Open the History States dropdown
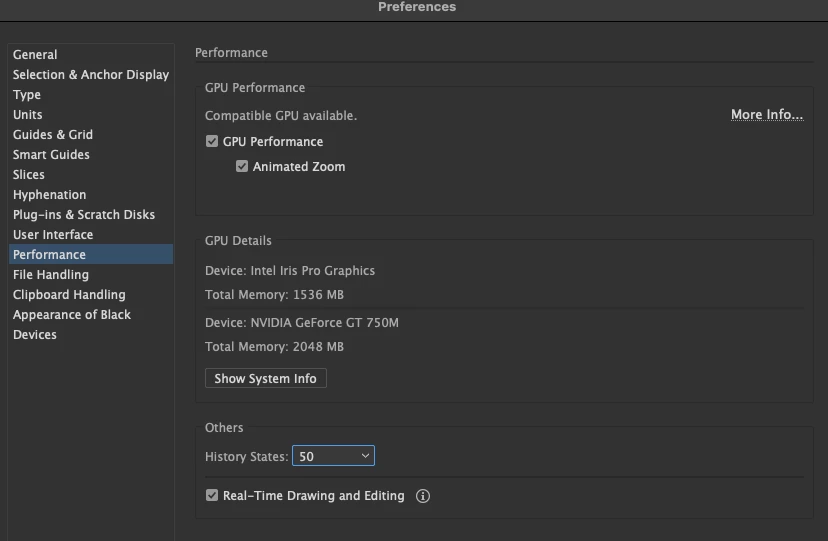This screenshot has width=828, height=541. click(x=333, y=456)
